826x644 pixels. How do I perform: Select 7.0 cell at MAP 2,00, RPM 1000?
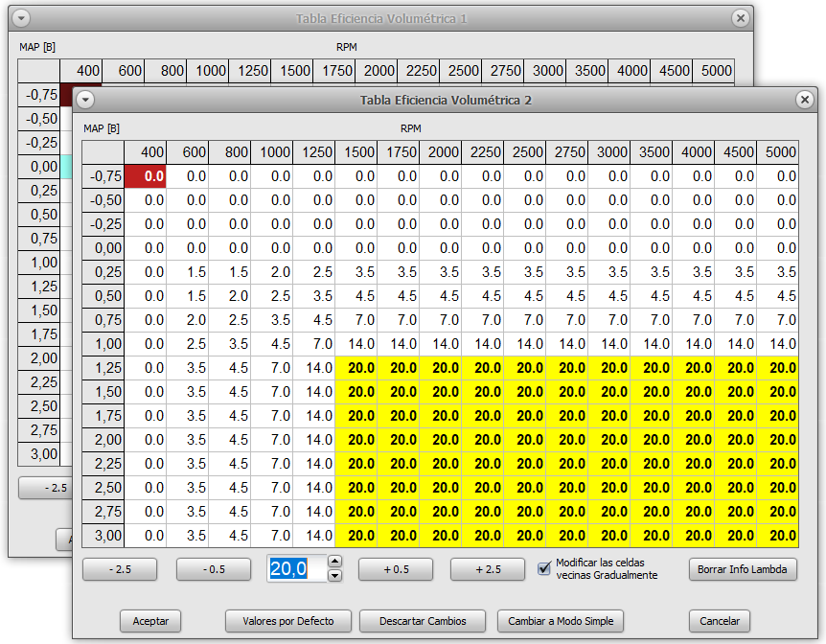coord(272,440)
